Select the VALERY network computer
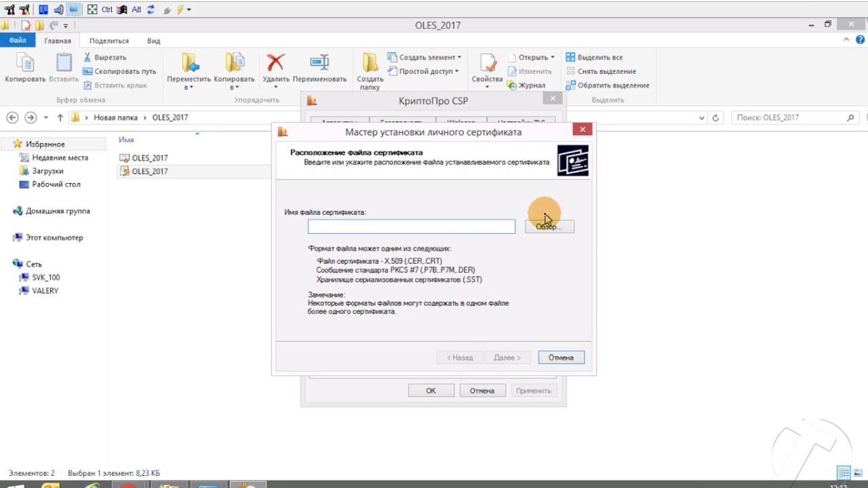This screenshot has height=488, width=868. (45, 291)
